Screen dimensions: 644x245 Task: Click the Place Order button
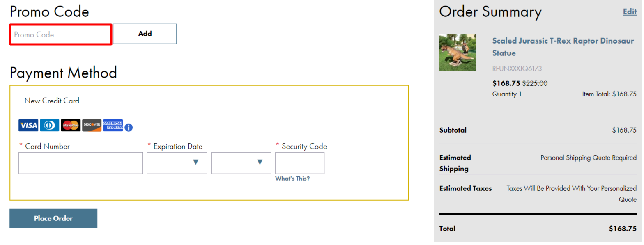[x=53, y=218]
